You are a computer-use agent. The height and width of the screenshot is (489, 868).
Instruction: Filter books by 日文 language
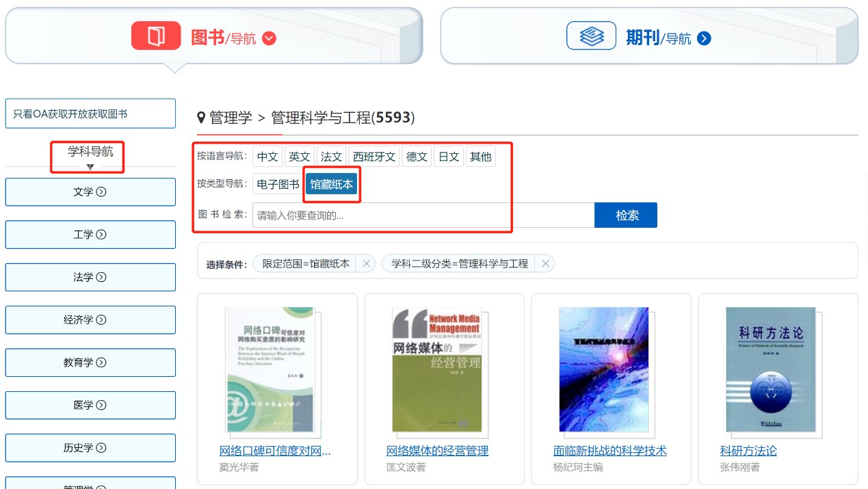(449, 157)
